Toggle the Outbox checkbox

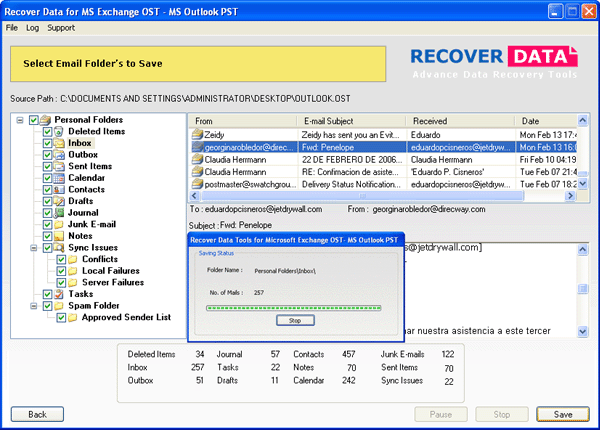point(47,155)
